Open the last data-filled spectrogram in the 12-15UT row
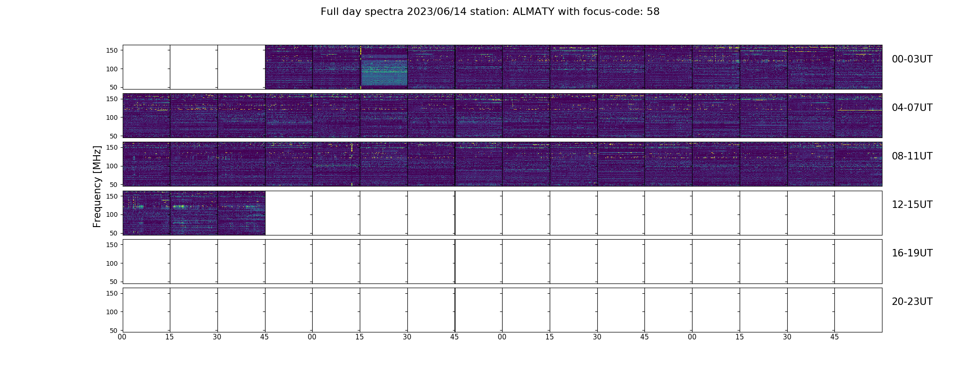980x373 pixels. click(241, 213)
